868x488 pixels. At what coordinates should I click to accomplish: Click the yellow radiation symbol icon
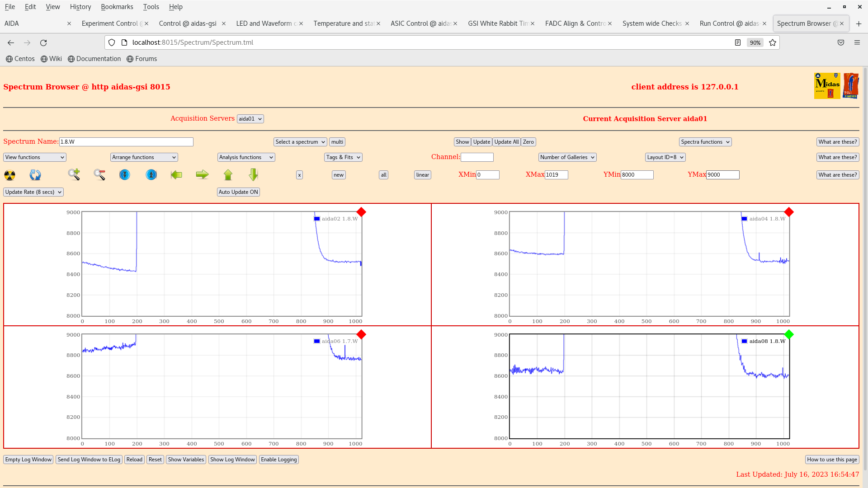9,175
